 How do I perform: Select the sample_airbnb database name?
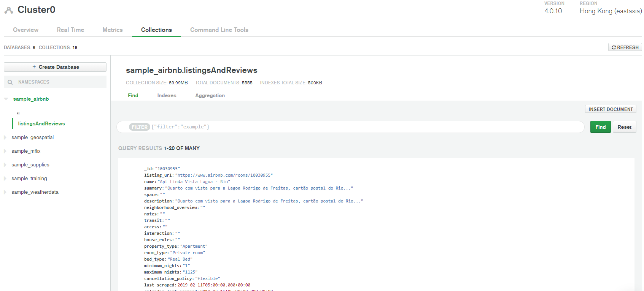pos(31,99)
